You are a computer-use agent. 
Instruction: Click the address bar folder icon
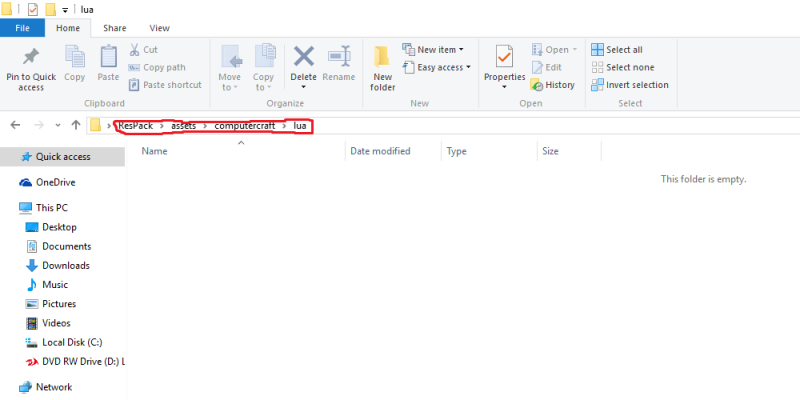[95, 125]
